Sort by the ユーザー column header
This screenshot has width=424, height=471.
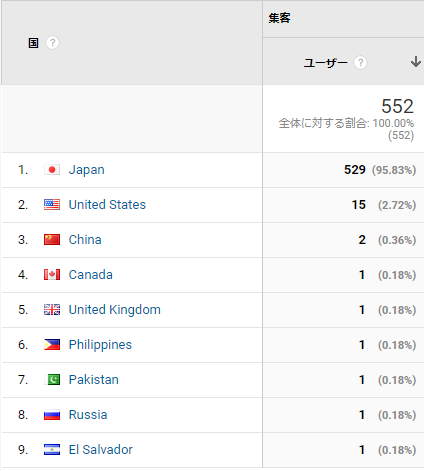(x=325, y=62)
